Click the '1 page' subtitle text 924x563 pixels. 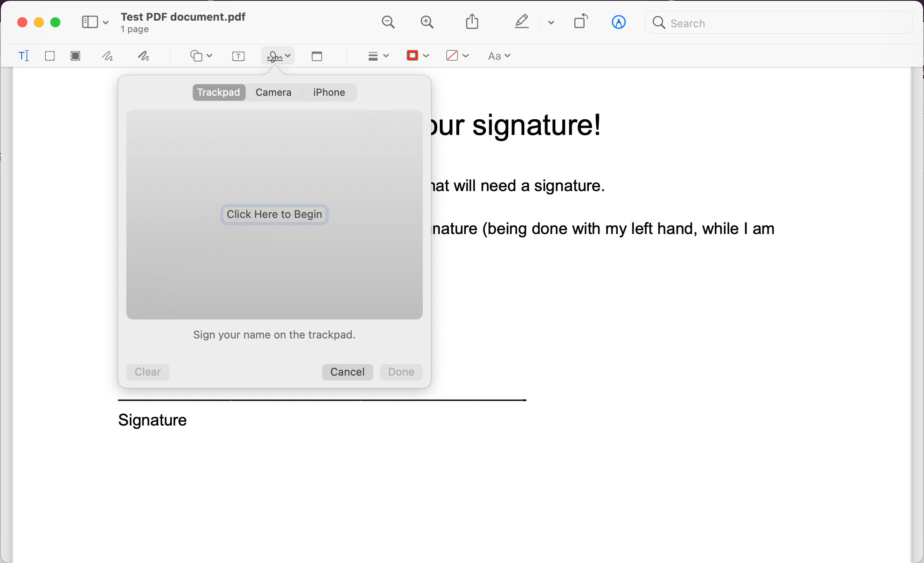pos(135,29)
